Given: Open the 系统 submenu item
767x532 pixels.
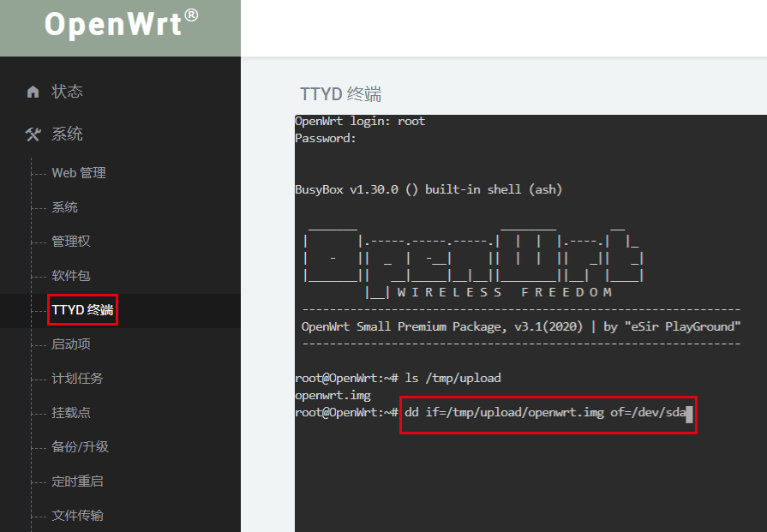Looking at the screenshot, I should pyautogui.click(x=65, y=207).
